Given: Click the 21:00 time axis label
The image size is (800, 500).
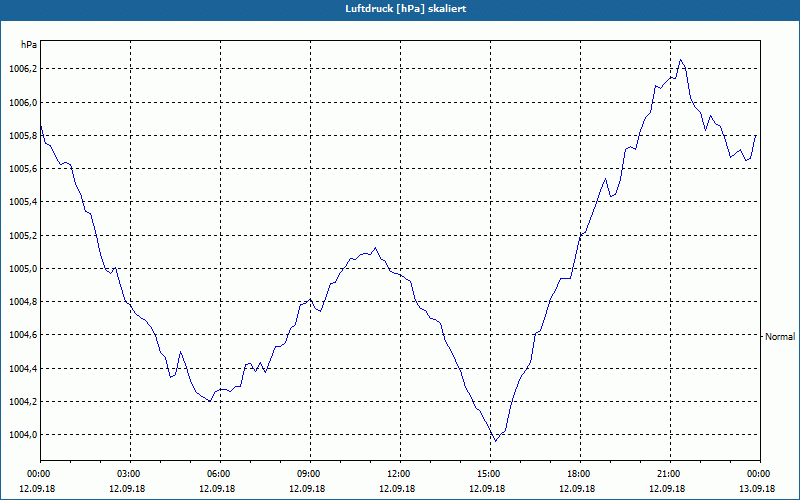Looking at the screenshot, I should pyautogui.click(x=670, y=474).
